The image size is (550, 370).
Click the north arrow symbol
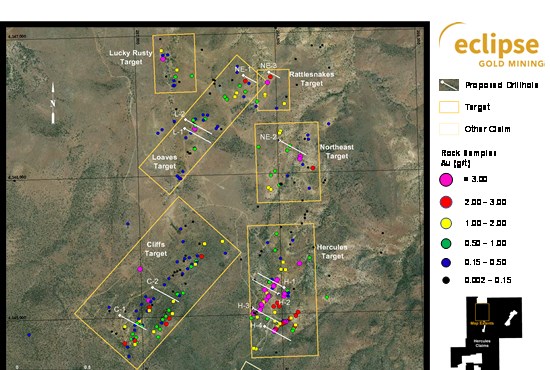53,103
